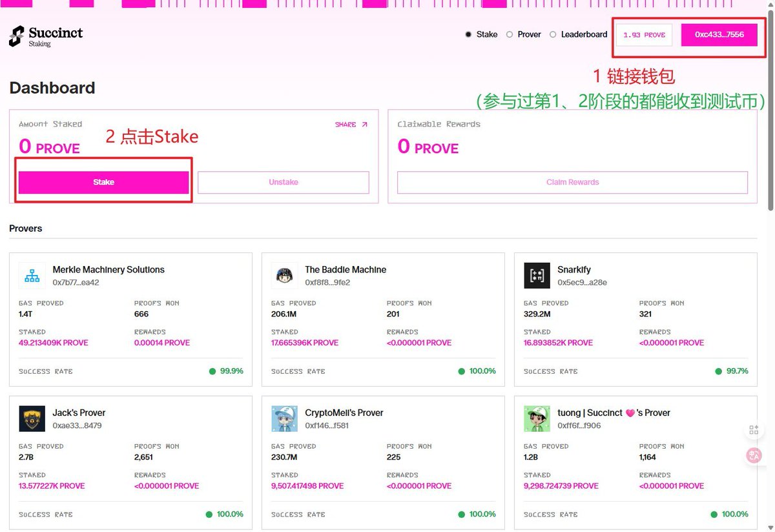Click the 99.7% success rate
This screenshot has width=775, height=532.
point(736,371)
